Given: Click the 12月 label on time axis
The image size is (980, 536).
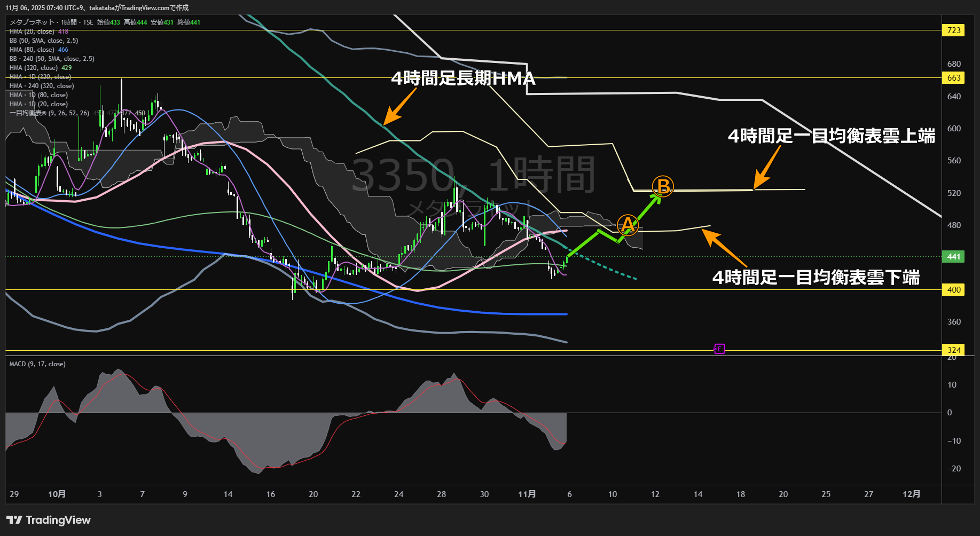Looking at the screenshot, I should coord(912,494).
